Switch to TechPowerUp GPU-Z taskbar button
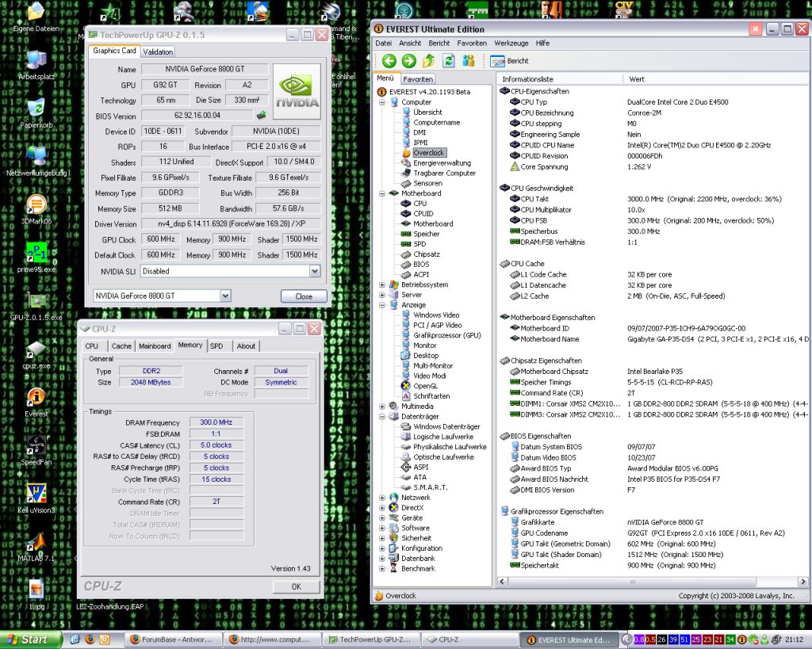Screen dimensions: 812x649 (x=373, y=639)
